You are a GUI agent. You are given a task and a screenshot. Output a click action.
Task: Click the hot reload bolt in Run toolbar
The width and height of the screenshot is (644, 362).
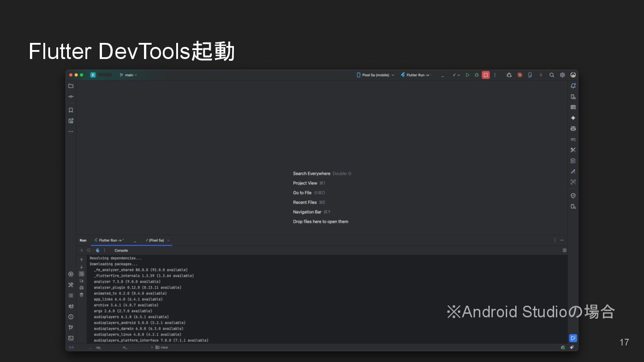[81, 251]
